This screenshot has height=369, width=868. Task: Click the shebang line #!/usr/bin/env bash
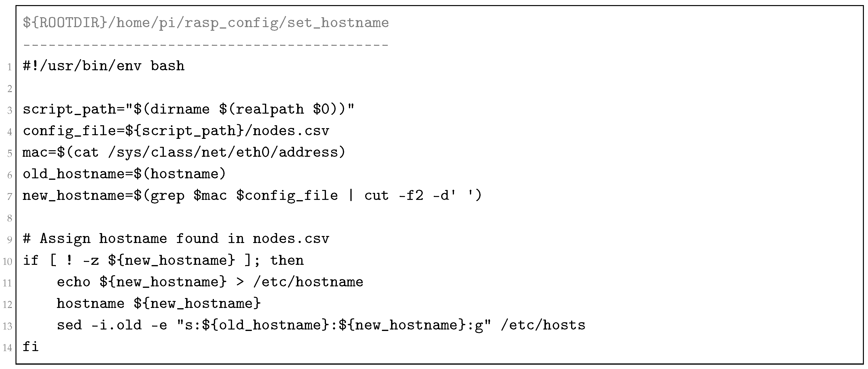pos(104,66)
